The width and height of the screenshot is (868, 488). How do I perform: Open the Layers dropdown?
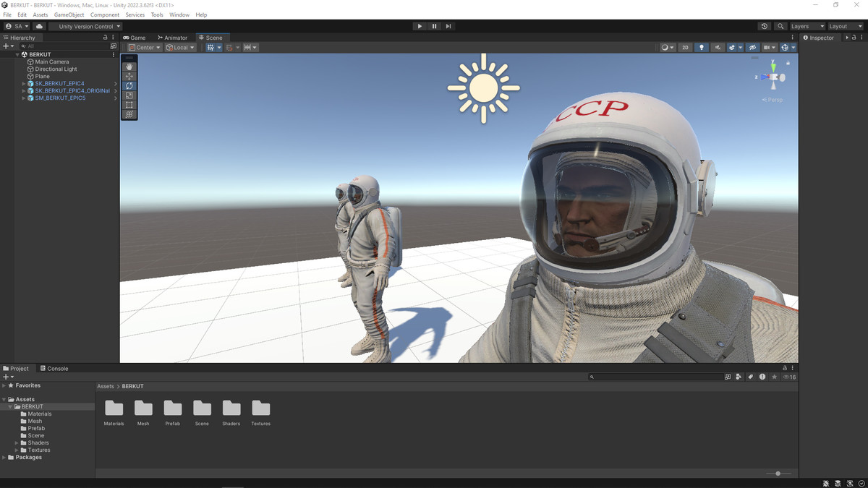[807, 26]
